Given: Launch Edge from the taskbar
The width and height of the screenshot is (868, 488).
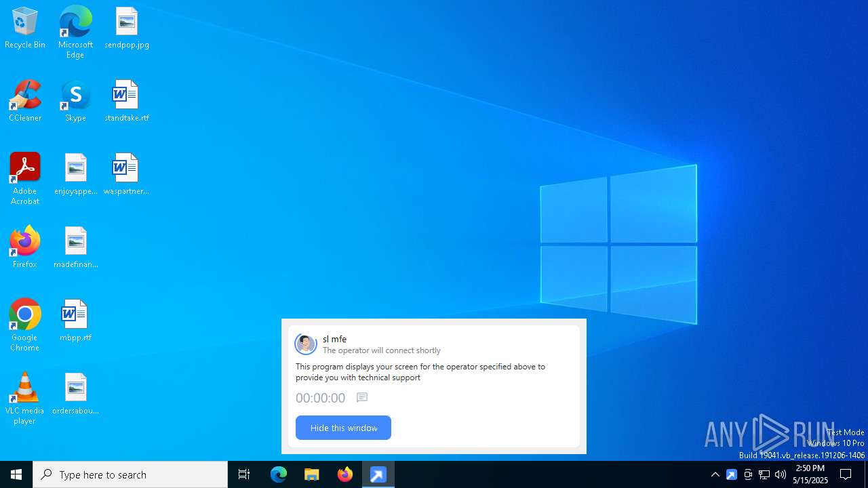Looking at the screenshot, I should (x=279, y=474).
